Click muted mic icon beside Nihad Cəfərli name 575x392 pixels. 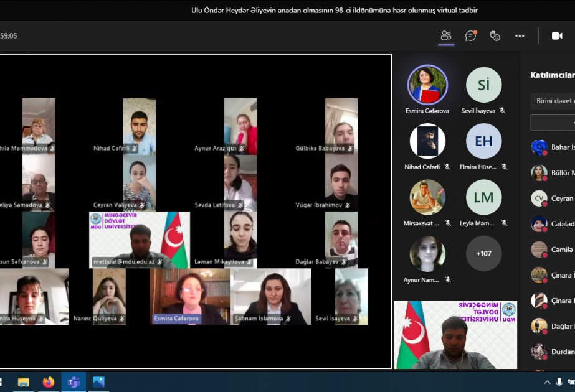(447, 166)
